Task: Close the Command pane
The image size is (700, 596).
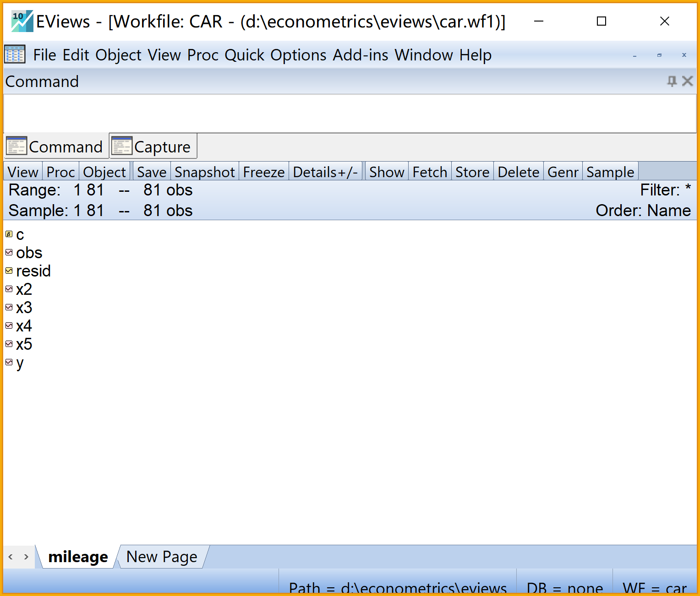Action: click(x=687, y=81)
